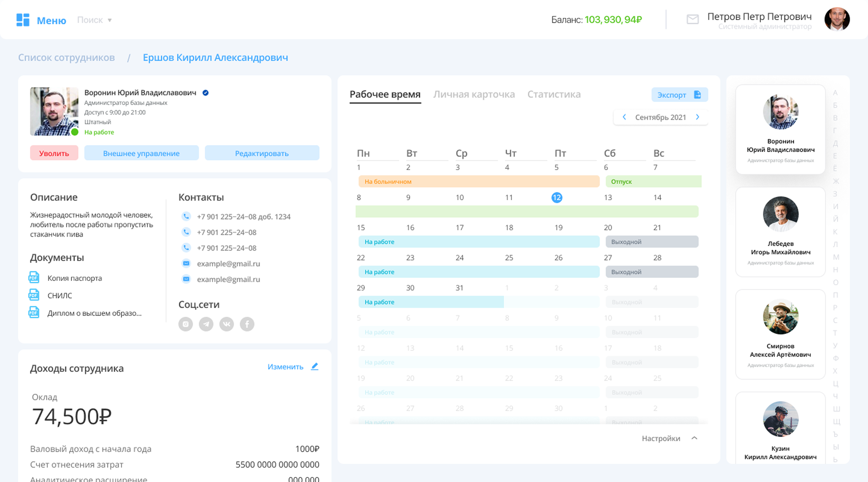The height and width of the screenshot is (482, 868).
Task: Go to previous month before Сентябрь 2021
Action: point(624,117)
